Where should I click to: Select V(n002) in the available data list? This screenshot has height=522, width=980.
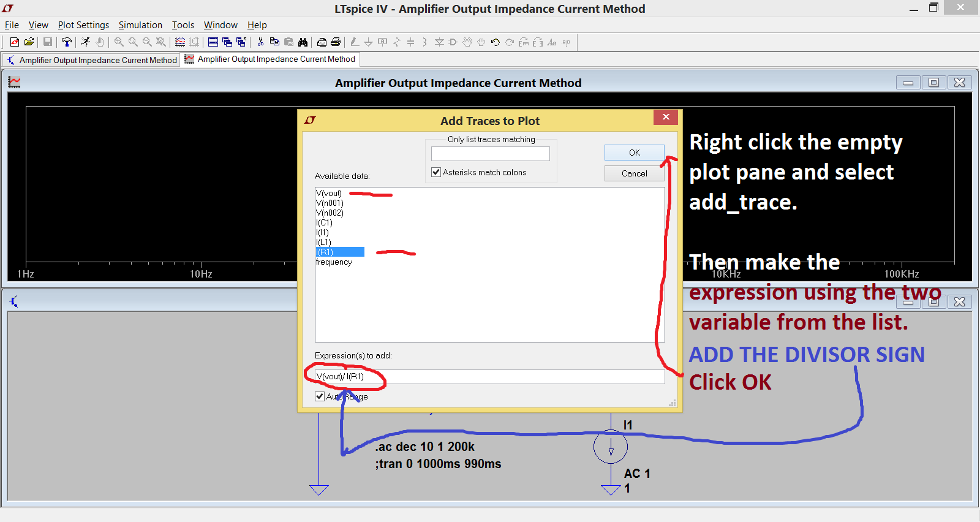click(330, 213)
